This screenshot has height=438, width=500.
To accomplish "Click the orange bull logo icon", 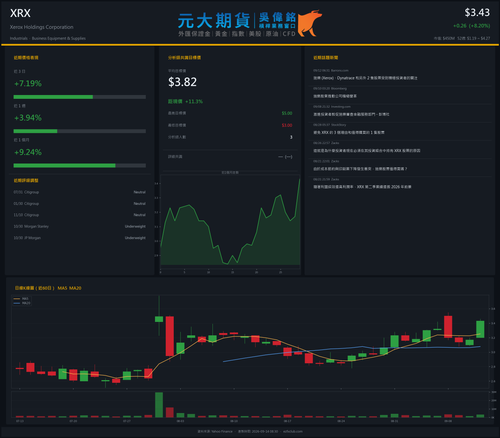I will (x=310, y=23).
